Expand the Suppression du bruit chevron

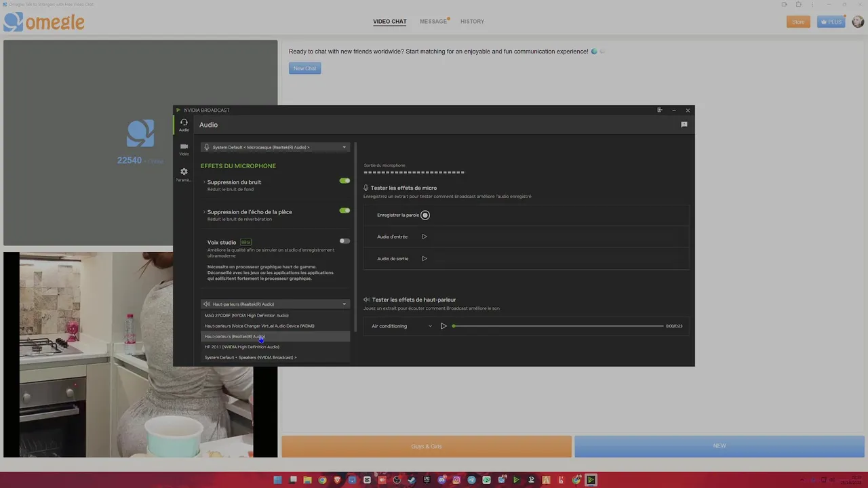tap(203, 182)
